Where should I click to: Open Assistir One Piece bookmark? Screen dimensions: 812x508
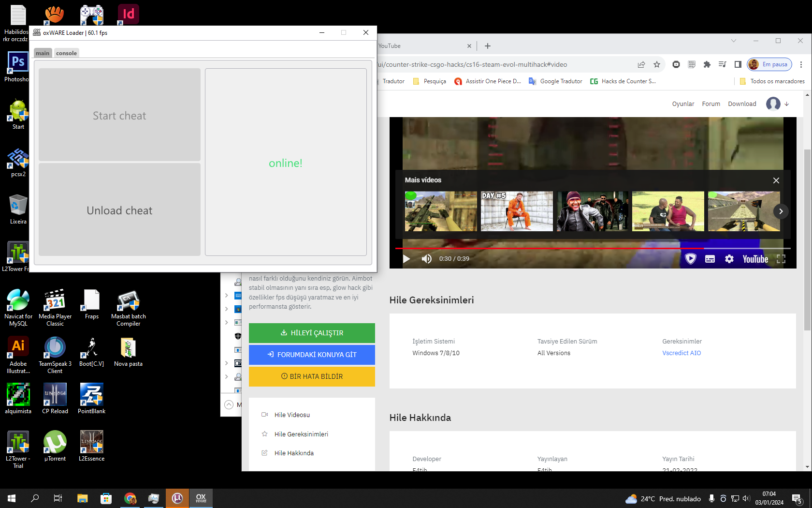tap(488, 81)
